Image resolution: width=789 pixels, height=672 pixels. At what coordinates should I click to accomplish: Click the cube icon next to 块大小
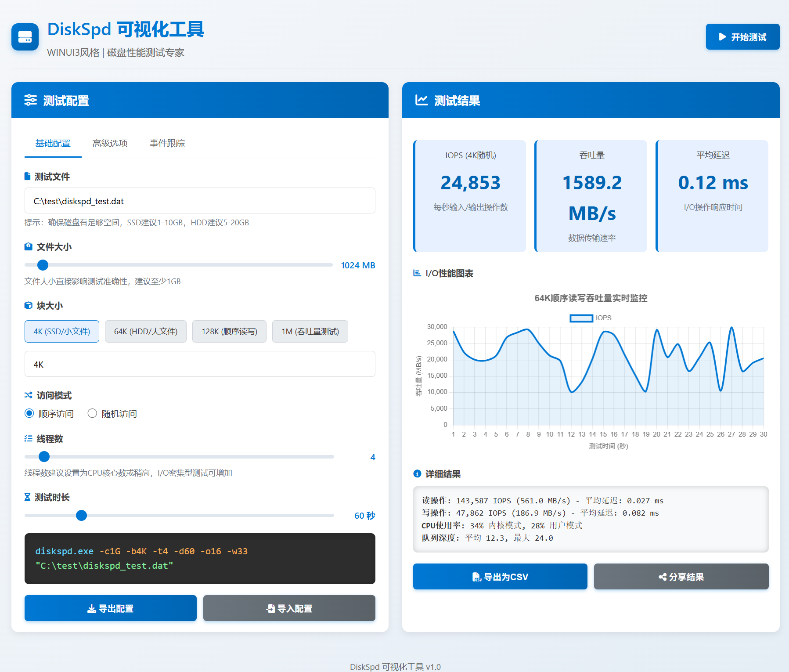(x=29, y=305)
